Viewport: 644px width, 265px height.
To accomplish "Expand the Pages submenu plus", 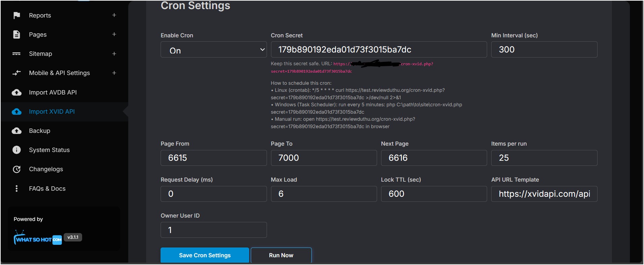I will point(114,34).
